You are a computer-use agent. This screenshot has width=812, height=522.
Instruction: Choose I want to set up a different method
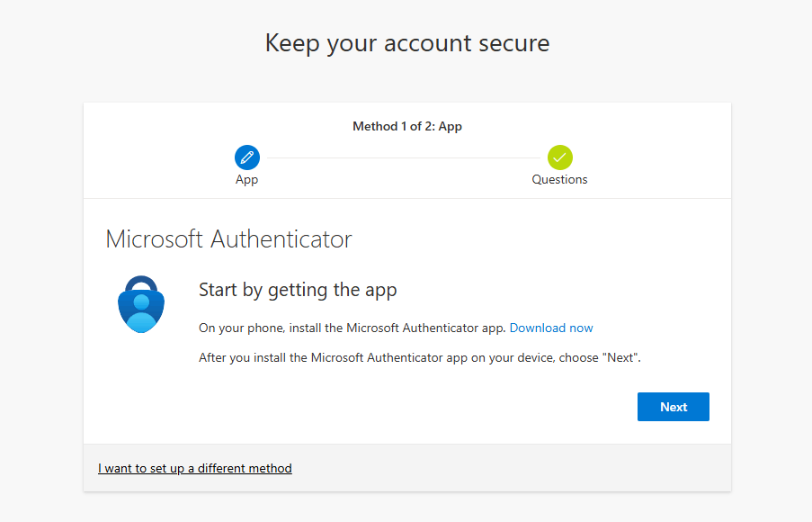[194, 468]
